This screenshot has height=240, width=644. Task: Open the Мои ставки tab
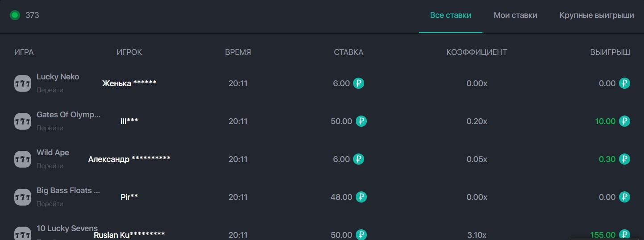(x=515, y=15)
